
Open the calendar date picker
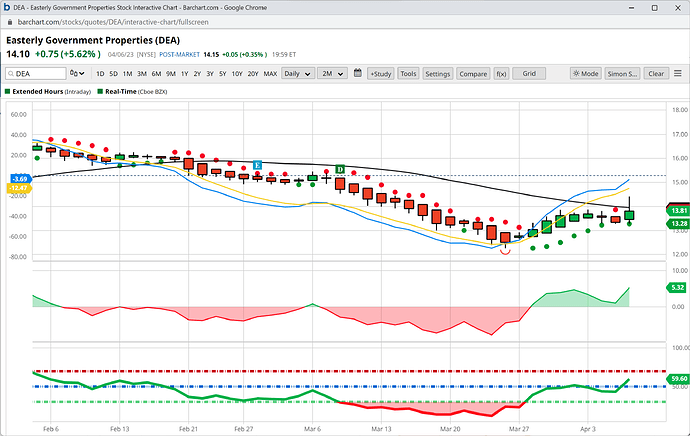tap(358, 73)
